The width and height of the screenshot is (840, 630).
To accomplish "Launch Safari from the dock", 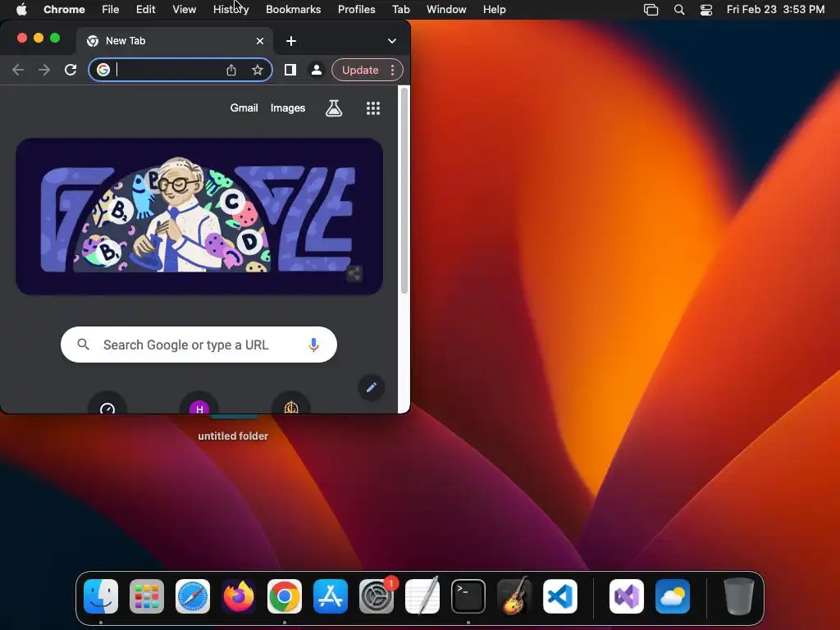I will point(193,596).
